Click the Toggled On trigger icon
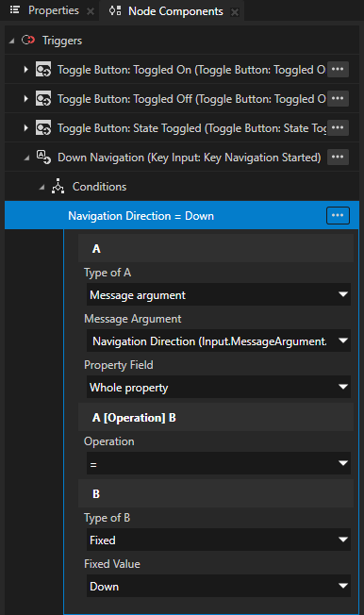The height and width of the screenshot is (615, 364). 43,69
